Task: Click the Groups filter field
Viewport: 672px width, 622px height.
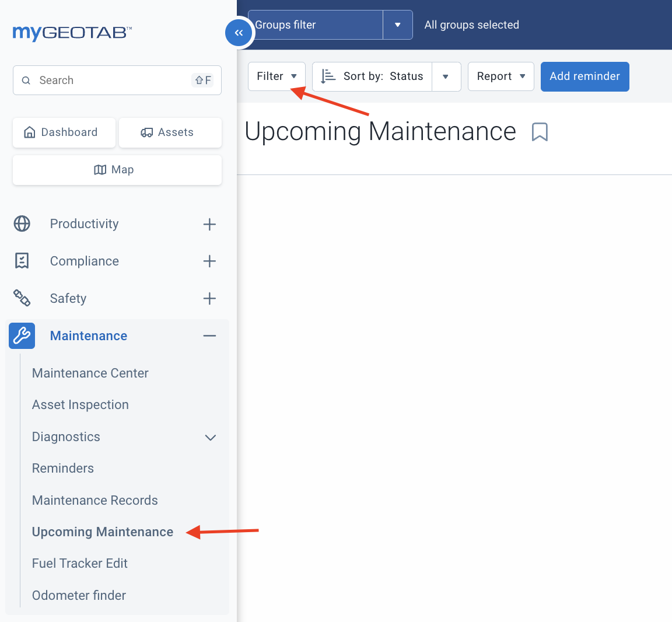Action: [x=315, y=25]
